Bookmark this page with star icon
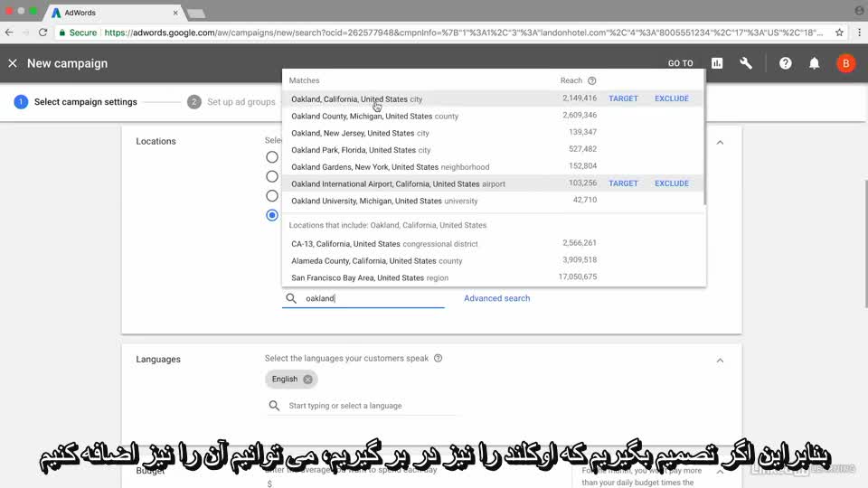Screen dimensions: 868x488 point(839,33)
